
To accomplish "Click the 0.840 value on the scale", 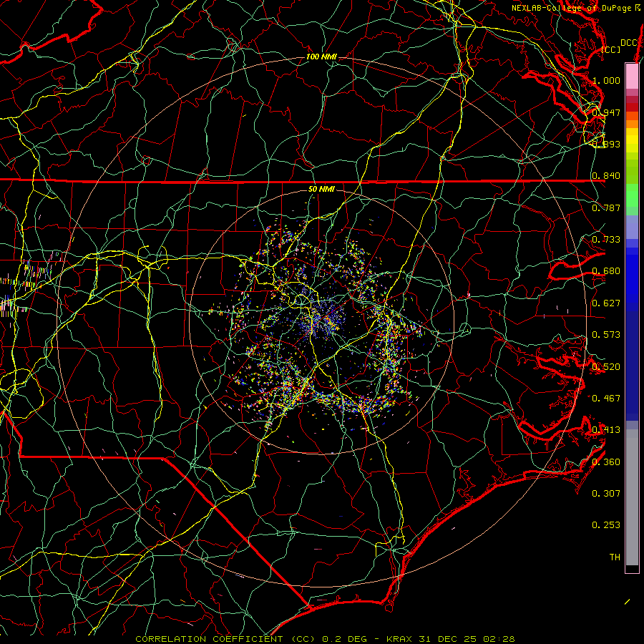I will 606,176.
